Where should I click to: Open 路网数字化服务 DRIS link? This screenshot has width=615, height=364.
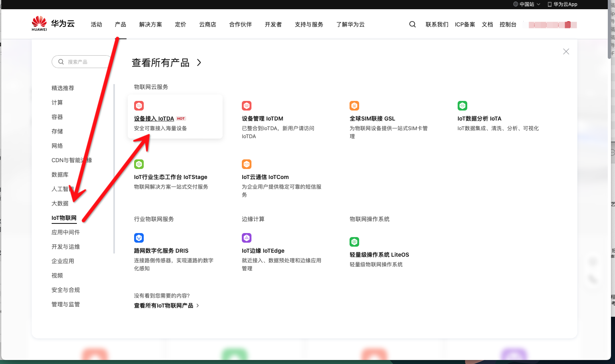coord(161,251)
